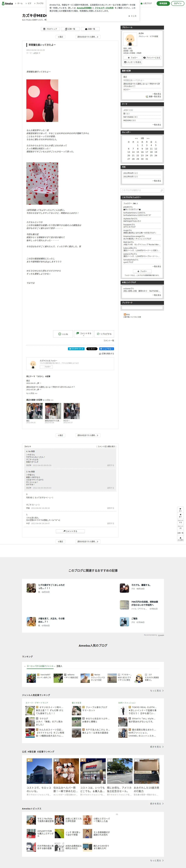The height and width of the screenshot is (868, 186).
Task: Click the ログイン button
Action: point(178,3)
